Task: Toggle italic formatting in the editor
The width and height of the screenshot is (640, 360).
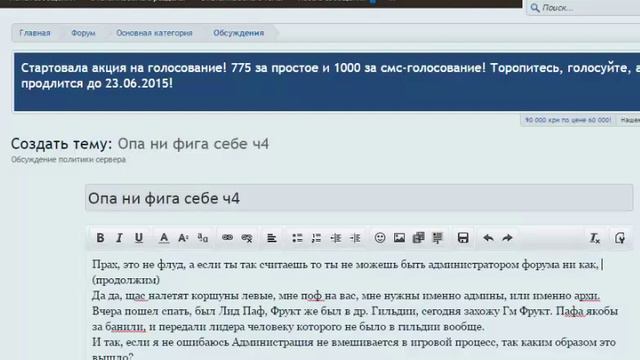Action: (119, 238)
